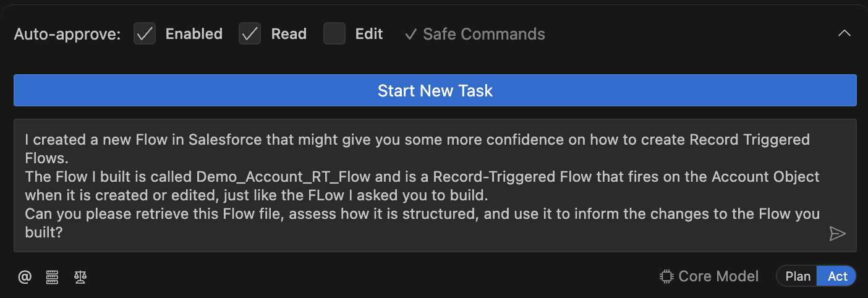Screen dimensions: 868x298
Task: Open the server stack icon
Action: point(52,277)
